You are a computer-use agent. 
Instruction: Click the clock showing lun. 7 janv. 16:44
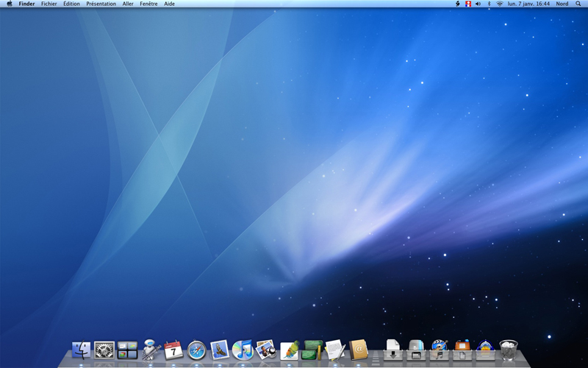528,4
